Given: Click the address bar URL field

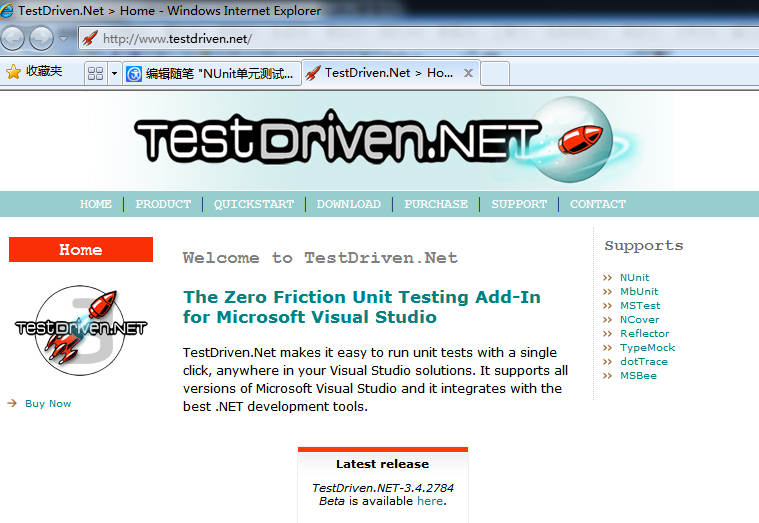Looking at the screenshot, I should point(418,38).
